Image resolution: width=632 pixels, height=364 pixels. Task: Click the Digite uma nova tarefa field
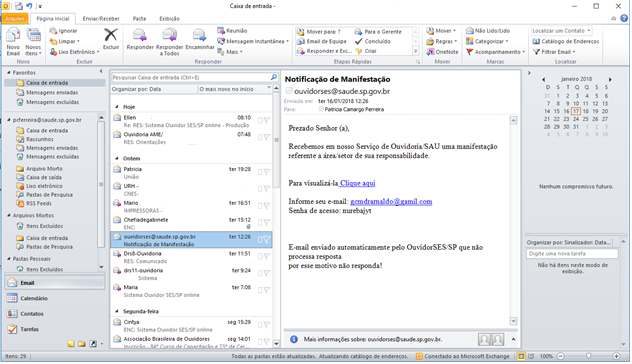tap(572, 254)
